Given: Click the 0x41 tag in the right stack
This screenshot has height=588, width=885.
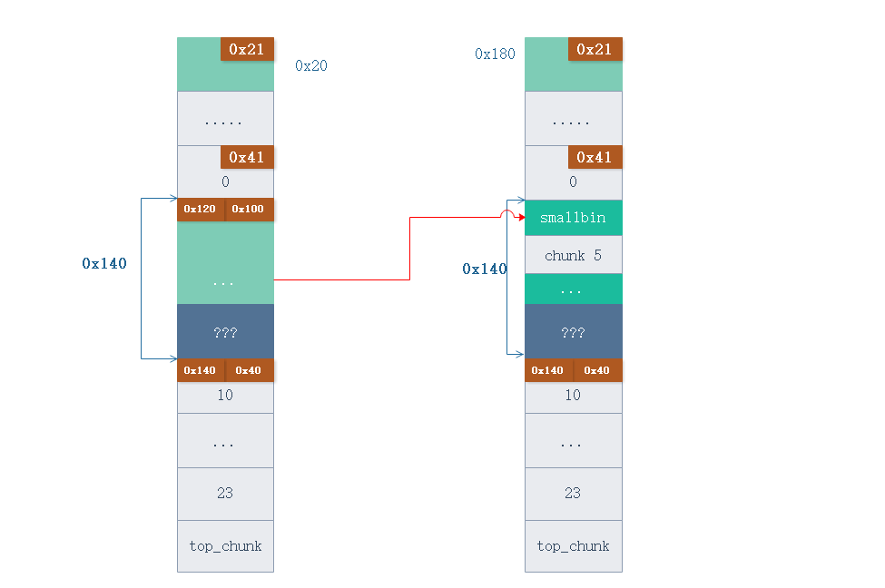Looking at the screenshot, I should coord(595,158).
